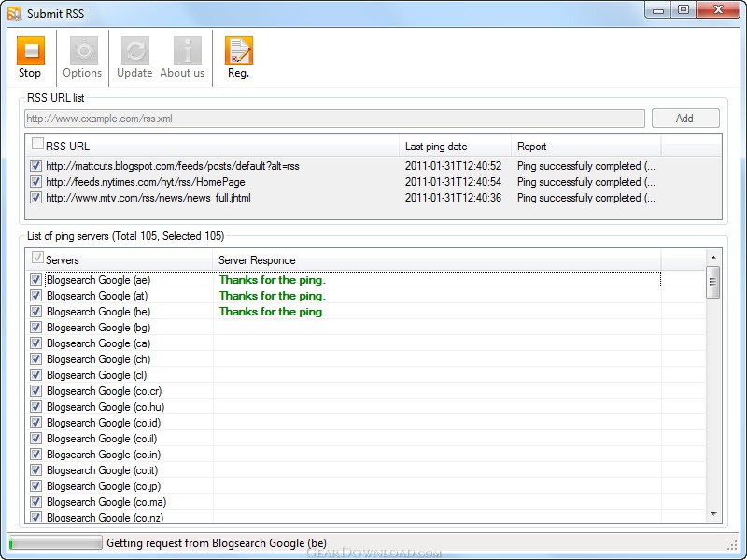747x560 pixels.
Task: Open the Options gear icon
Action: (x=84, y=51)
